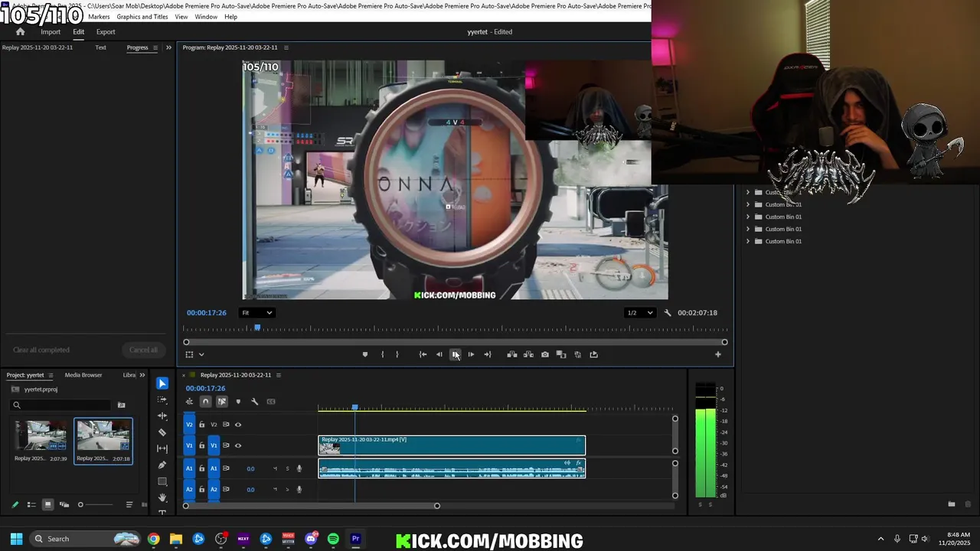Open timeline sequence panel menu
980x551 pixels.
click(279, 375)
